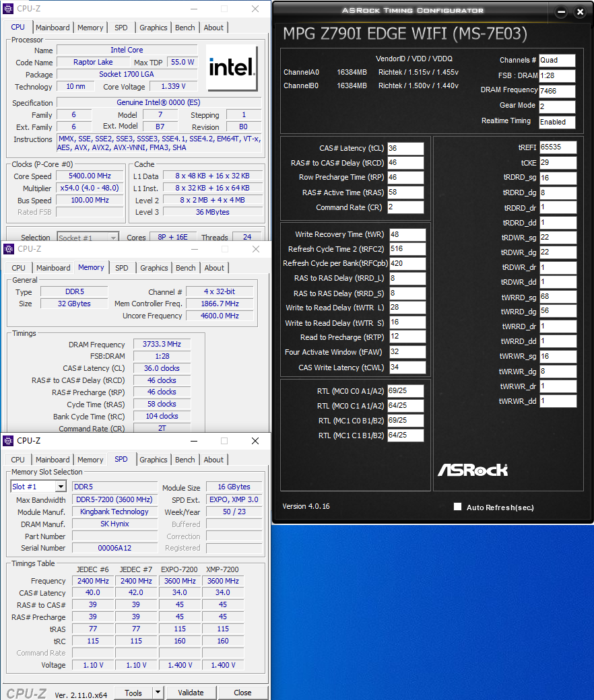
Task: Switch to Memory tab in top CPU-Z window
Action: coord(90,28)
